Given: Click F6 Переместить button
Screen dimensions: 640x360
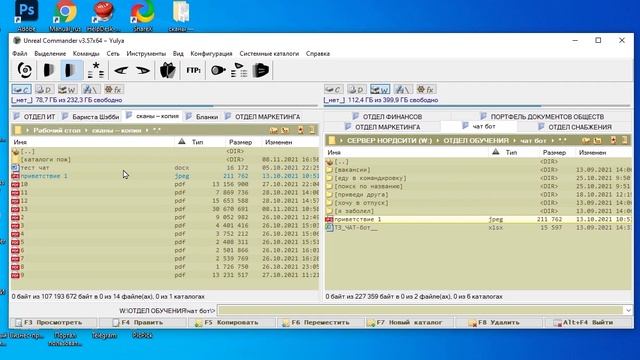Looking at the screenshot, I should point(320,322).
